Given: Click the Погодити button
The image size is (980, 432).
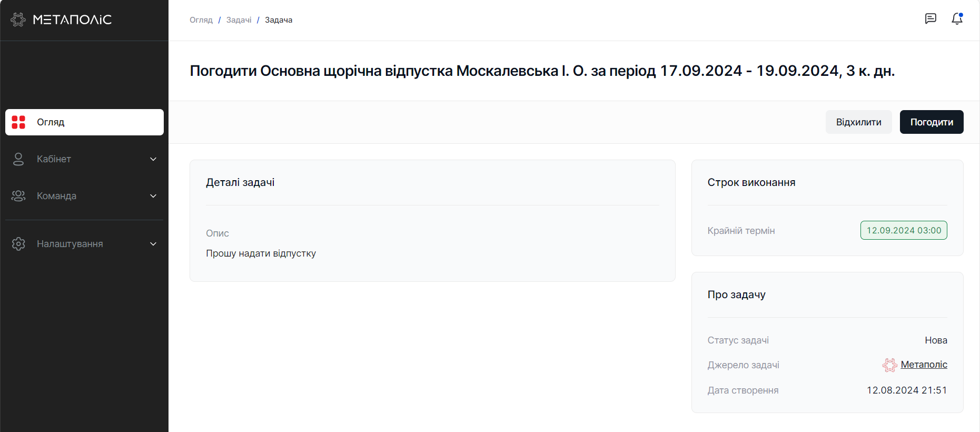Looking at the screenshot, I should [932, 122].
